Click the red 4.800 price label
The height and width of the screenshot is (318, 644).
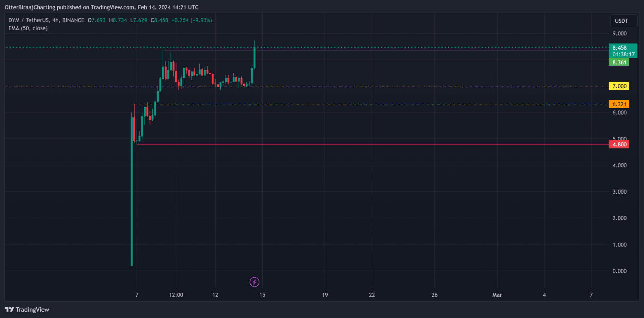[619, 145]
